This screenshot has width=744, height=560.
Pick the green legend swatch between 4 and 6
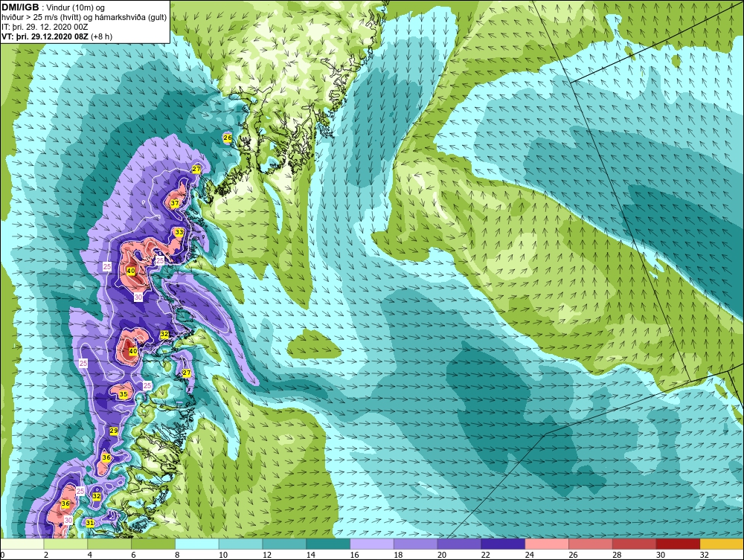[x=109, y=544]
